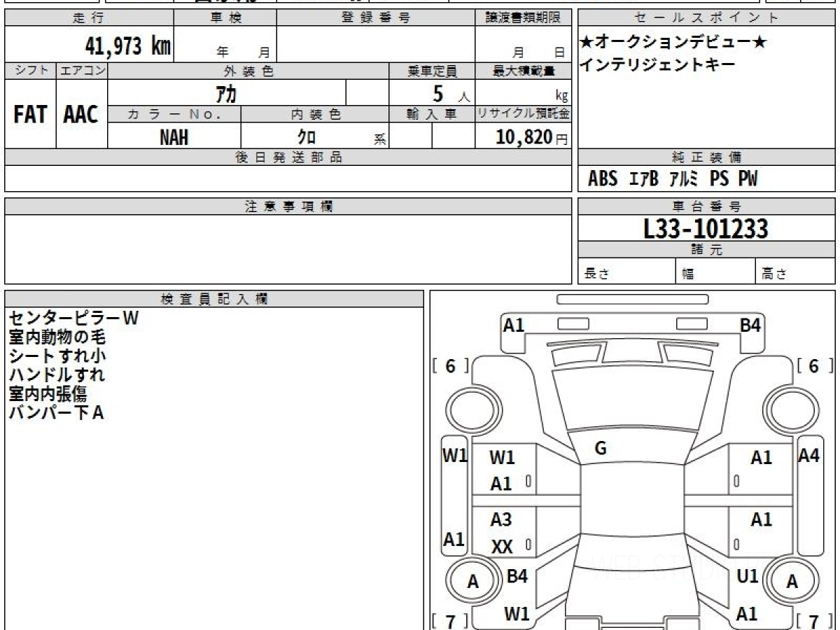Click the 後日発送部品 header bar
The height and width of the screenshot is (630, 840).
288,157
